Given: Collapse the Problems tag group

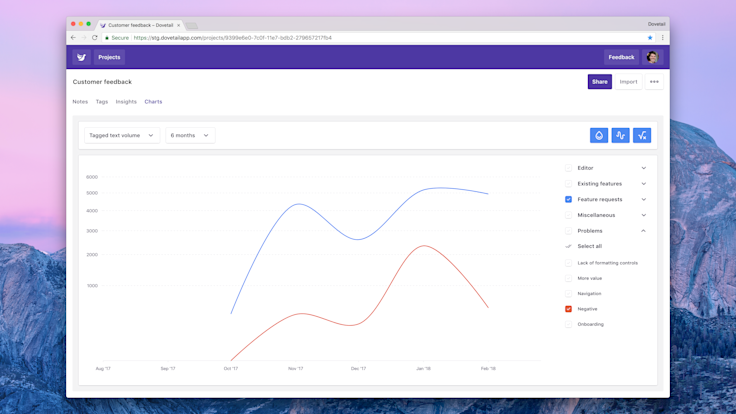Looking at the screenshot, I should (x=644, y=231).
